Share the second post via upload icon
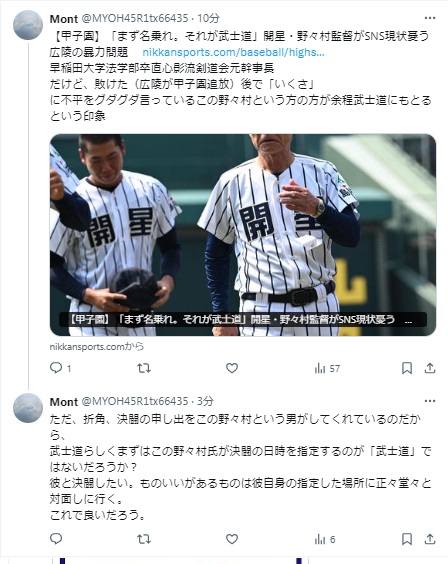This screenshot has height=564, width=448. [x=430, y=539]
